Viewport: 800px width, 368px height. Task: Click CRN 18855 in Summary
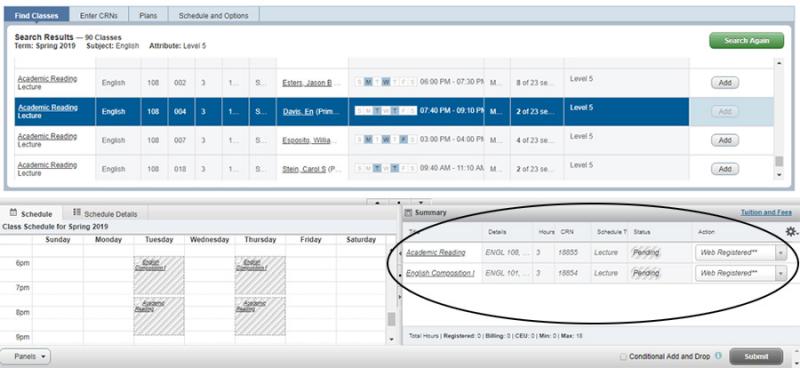pyautogui.click(x=567, y=253)
